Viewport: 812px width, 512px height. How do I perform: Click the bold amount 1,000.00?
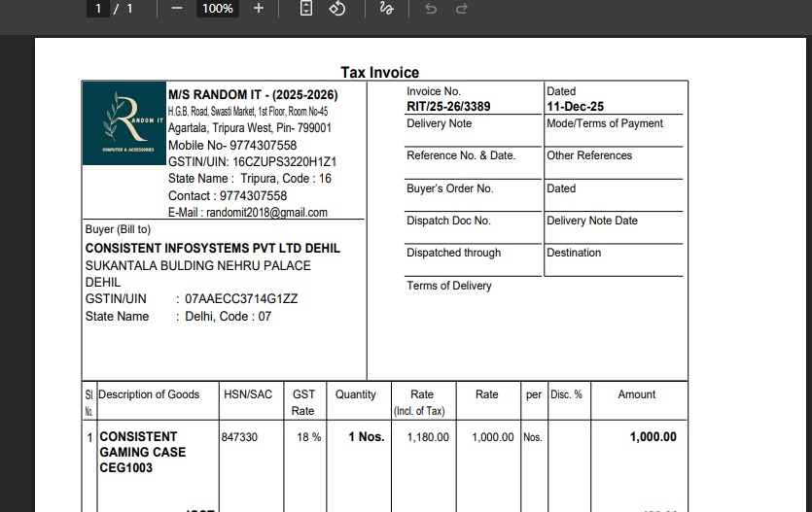click(653, 437)
